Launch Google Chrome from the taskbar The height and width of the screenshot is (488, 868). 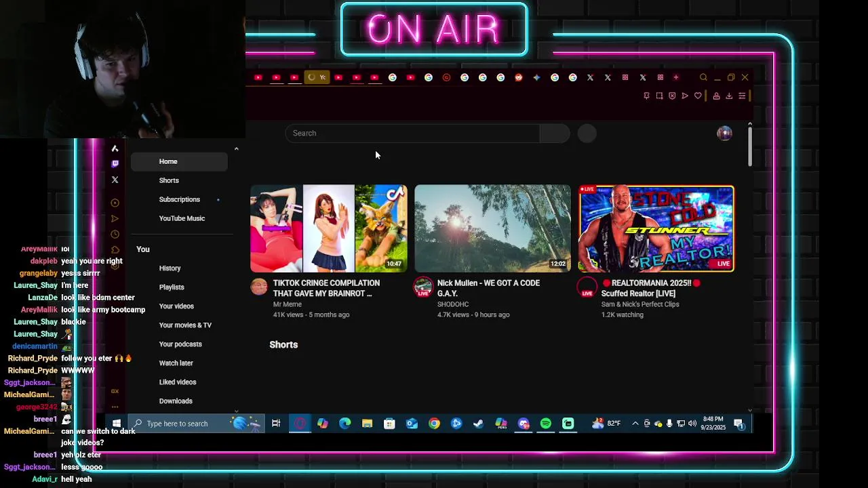coord(434,424)
